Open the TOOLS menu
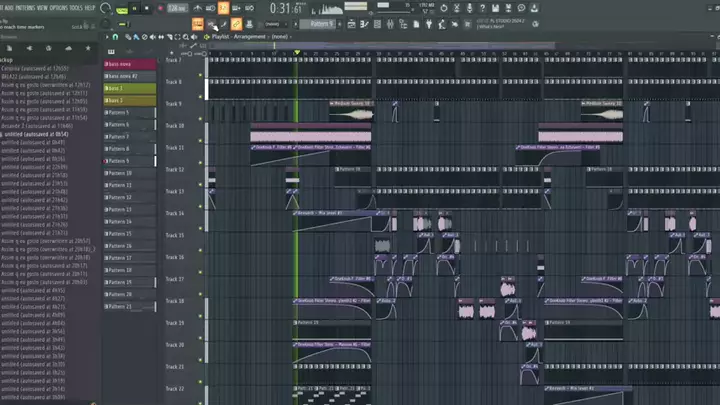Image resolution: width=720 pixels, height=405 pixels. coord(77,6)
